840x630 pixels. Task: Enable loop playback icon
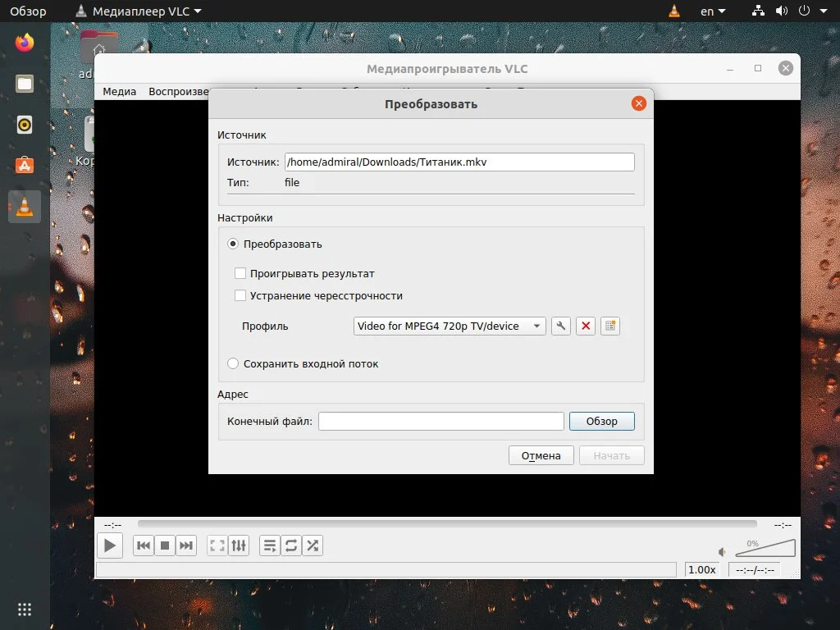point(291,545)
